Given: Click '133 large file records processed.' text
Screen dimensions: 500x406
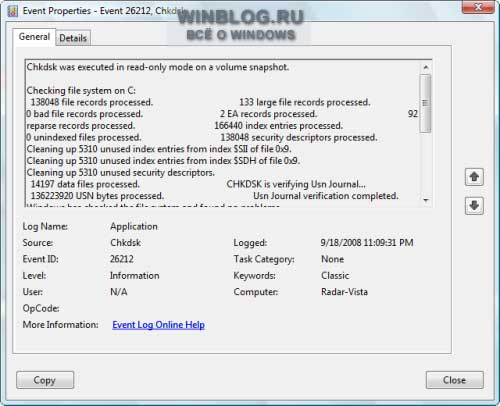Looking at the screenshot, I should pos(305,102).
